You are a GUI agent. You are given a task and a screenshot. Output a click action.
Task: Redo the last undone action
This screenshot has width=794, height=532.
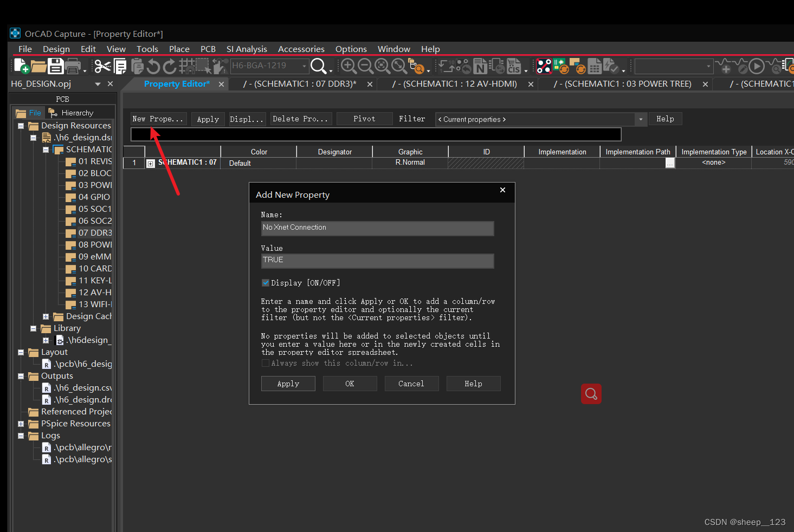170,66
